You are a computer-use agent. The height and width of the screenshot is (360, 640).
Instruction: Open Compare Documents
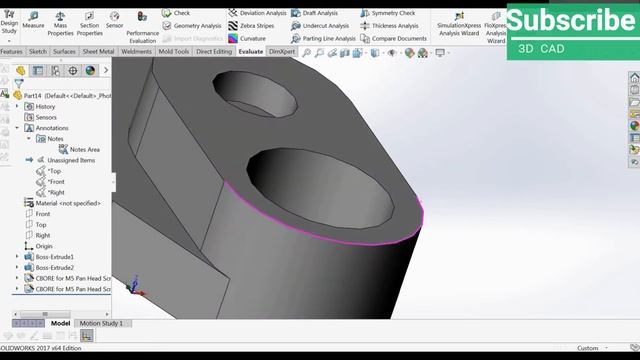393,39
